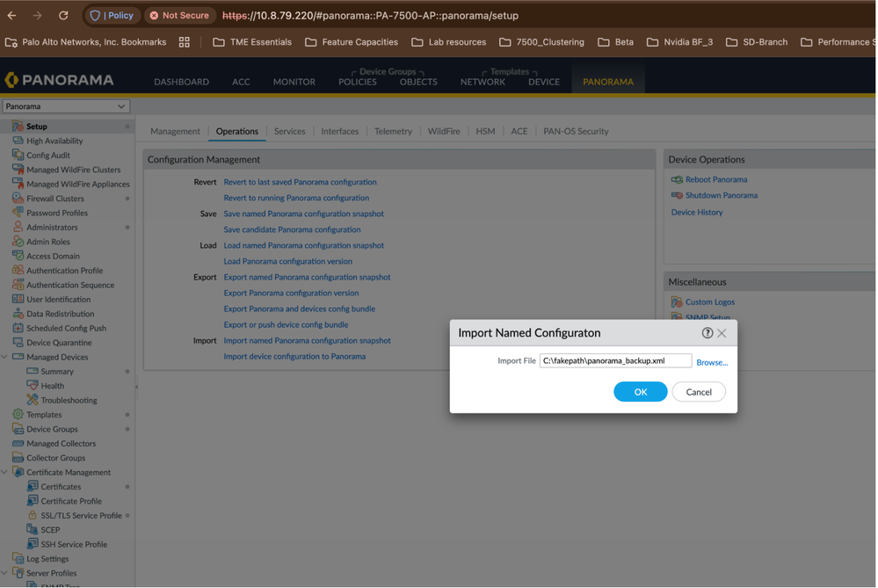878x588 pixels.
Task: Open the Lab resources bookmark folder
Action: tap(448, 42)
